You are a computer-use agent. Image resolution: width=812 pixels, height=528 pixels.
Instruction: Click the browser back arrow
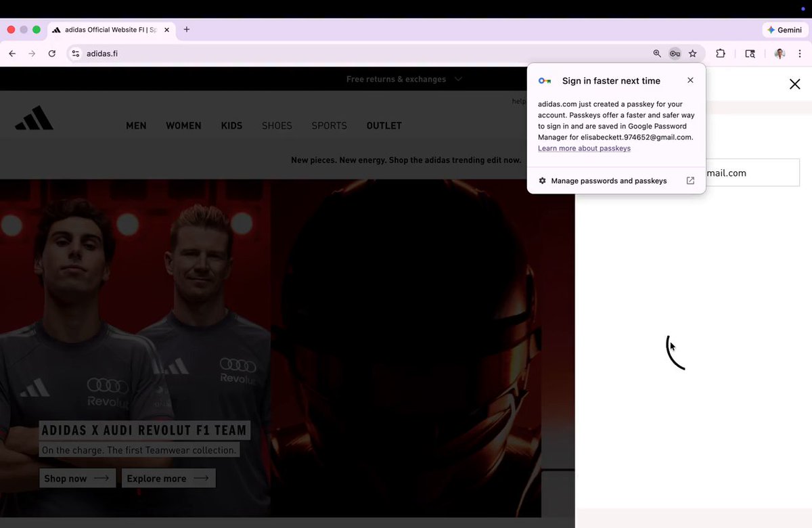click(12, 53)
